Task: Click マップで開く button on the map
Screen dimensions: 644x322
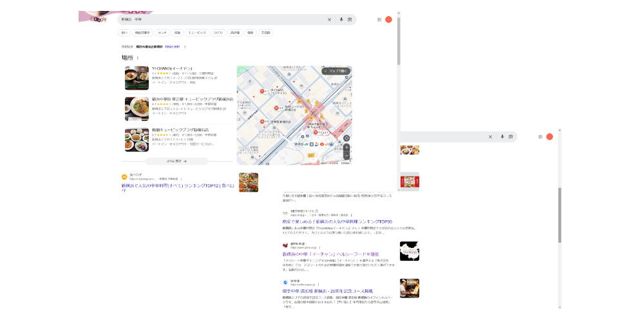Action: tap(337, 71)
